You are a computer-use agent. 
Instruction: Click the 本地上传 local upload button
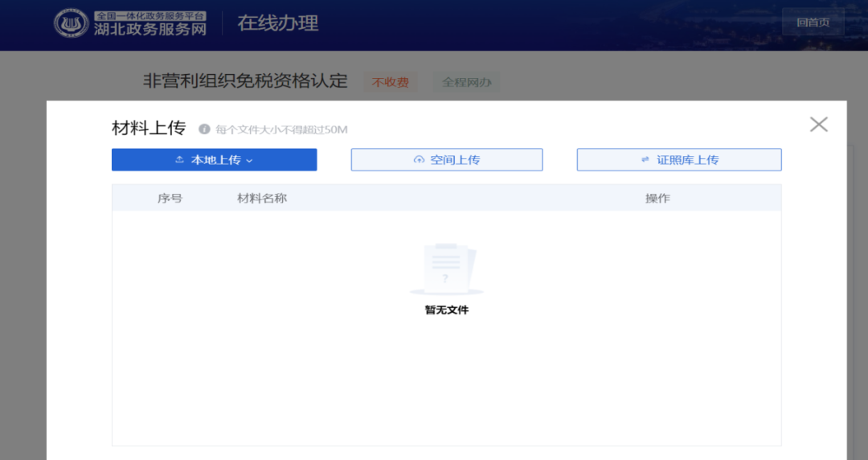(215, 159)
